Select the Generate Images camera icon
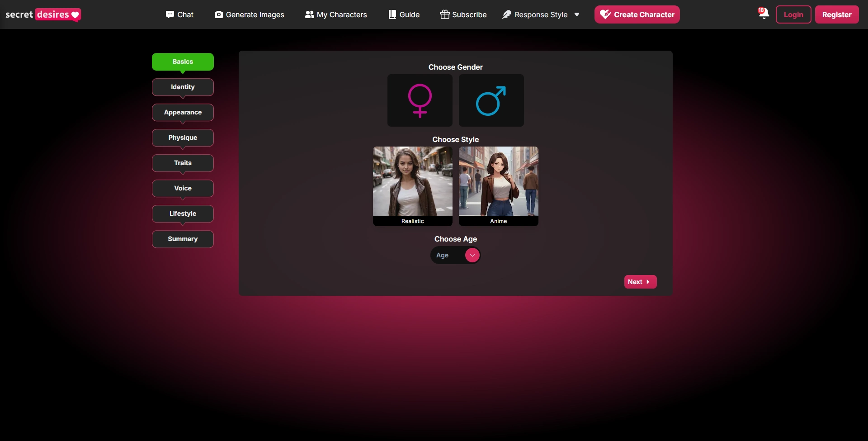This screenshot has width=868, height=441. (x=218, y=14)
